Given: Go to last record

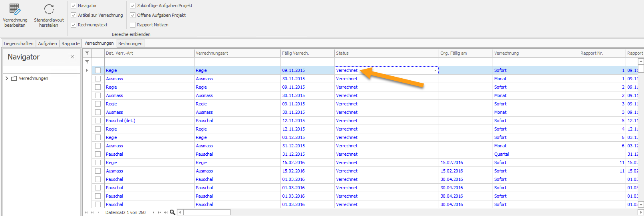Looking at the screenshot, I should (x=166, y=212).
